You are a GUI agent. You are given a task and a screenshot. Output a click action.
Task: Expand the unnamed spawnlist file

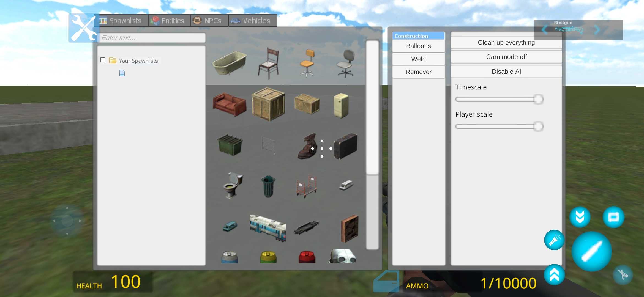click(x=122, y=73)
